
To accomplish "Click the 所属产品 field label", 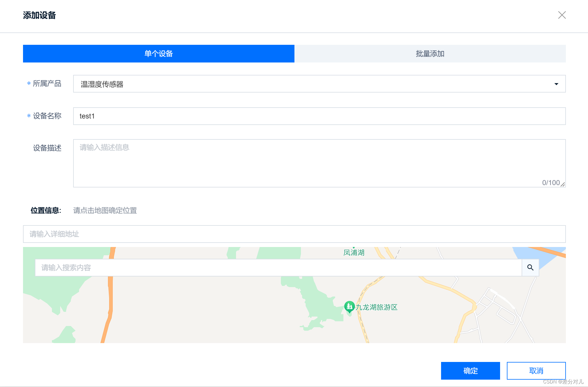I will (47, 84).
